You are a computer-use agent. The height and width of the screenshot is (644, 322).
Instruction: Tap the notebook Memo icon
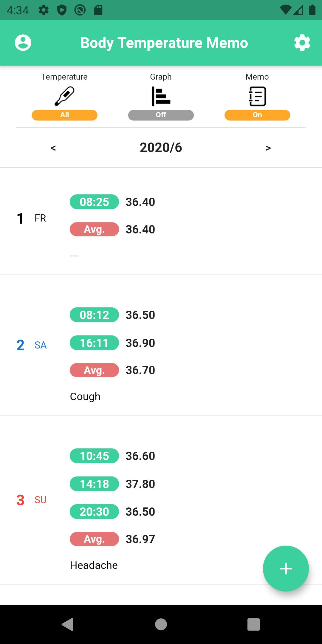(x=257, y=96)
